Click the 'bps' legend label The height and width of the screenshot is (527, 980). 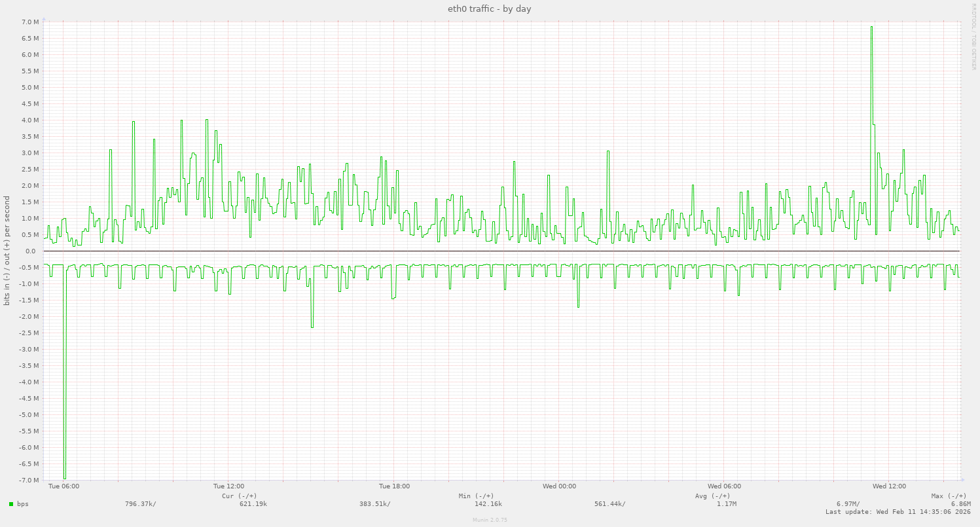(23, 504)
